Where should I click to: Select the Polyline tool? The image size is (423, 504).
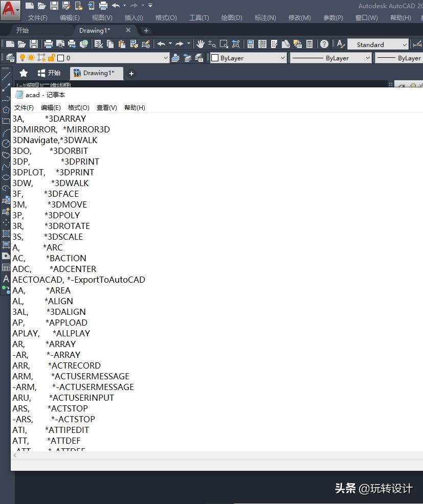pos(6,98)
